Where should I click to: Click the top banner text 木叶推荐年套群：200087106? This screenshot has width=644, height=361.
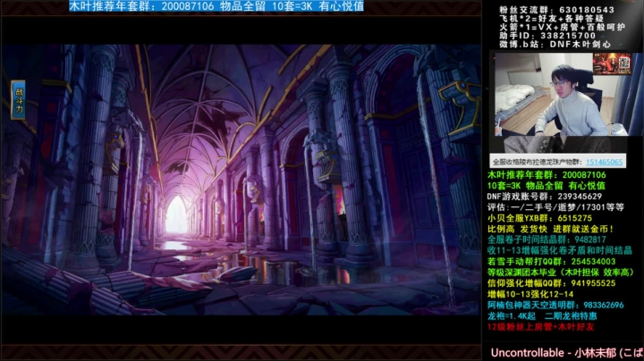pyautogui.click(x=141, y=5)
